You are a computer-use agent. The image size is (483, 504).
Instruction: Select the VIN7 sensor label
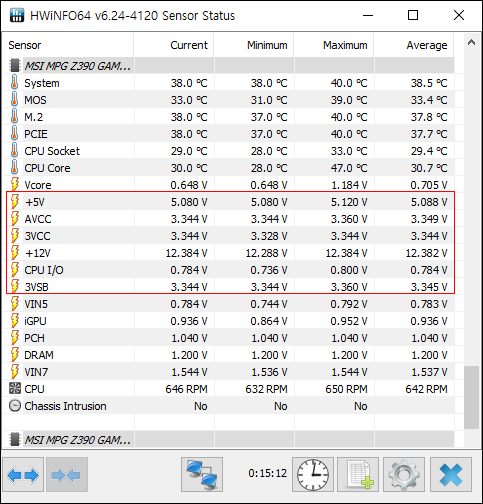tap(36, 372)
